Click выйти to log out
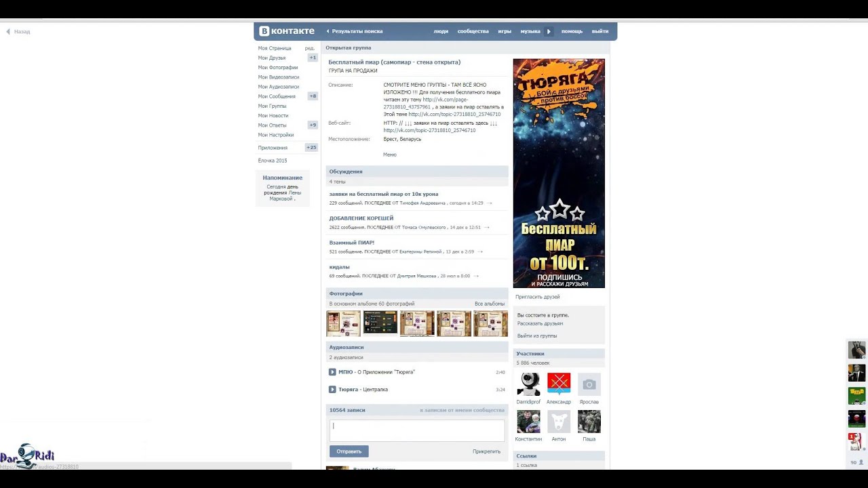This screenshot has height=488, width=868. [x=600, y=31]
